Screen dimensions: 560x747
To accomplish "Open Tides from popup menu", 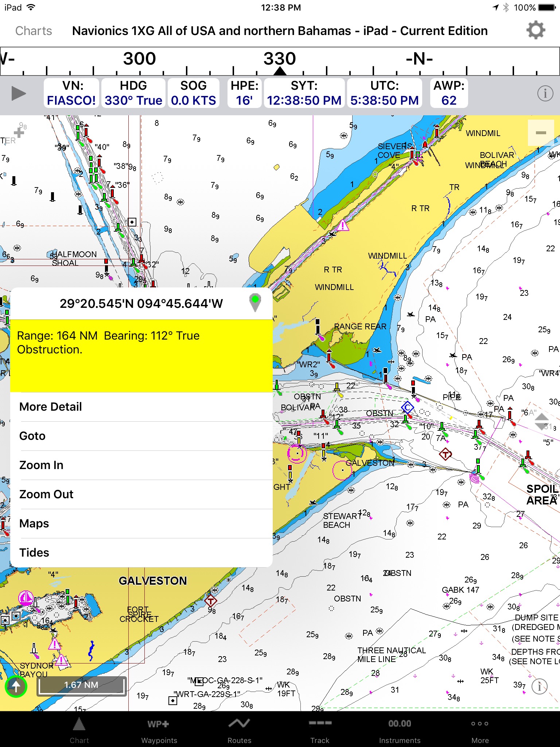I will tap(141, 553).
